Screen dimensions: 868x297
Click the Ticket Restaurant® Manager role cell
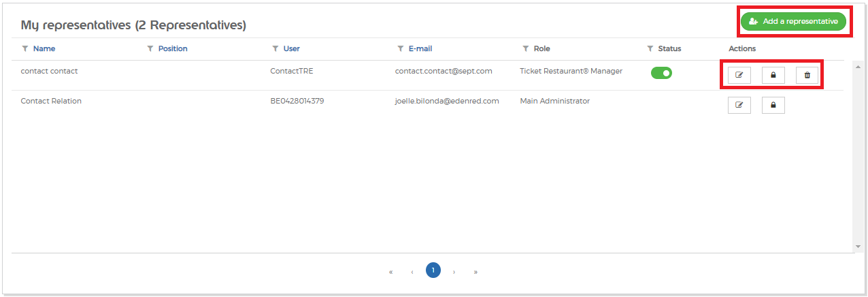[x=571, y=71]
